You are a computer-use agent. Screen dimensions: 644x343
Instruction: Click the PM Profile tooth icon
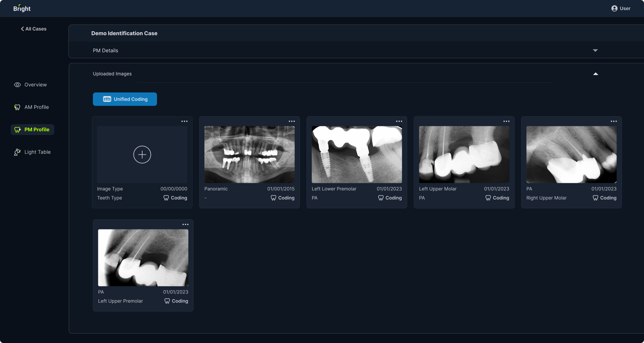coord(17,130)
